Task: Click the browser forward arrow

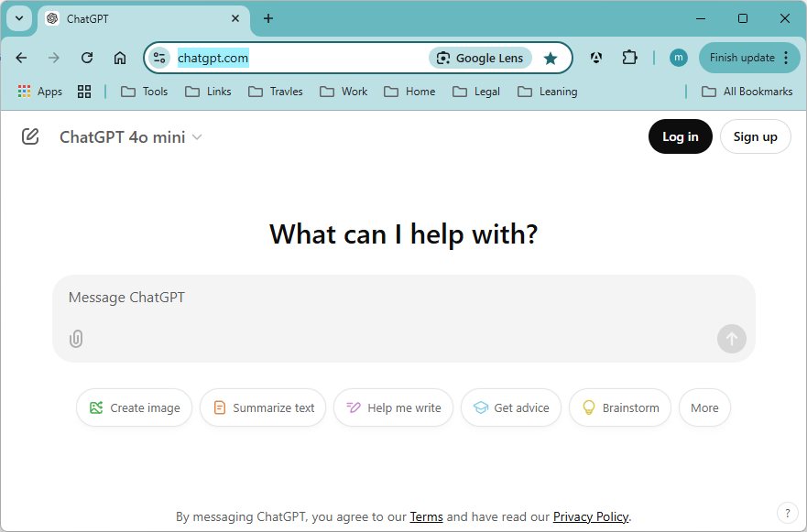Action: point(53,58)
